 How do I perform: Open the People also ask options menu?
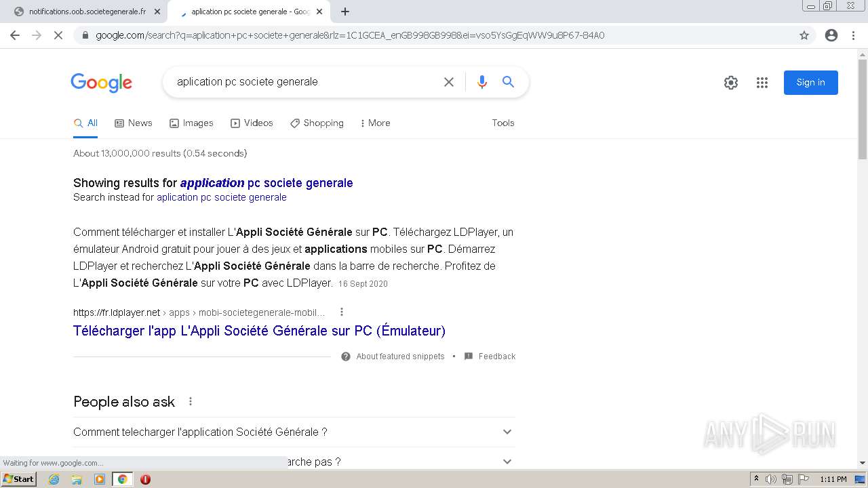(191, 401)
